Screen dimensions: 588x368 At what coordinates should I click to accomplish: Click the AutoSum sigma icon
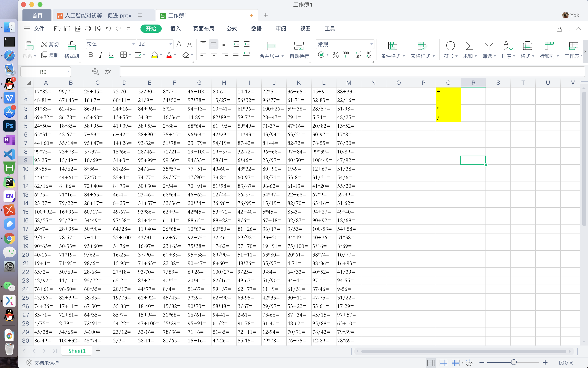coord(469,46)
